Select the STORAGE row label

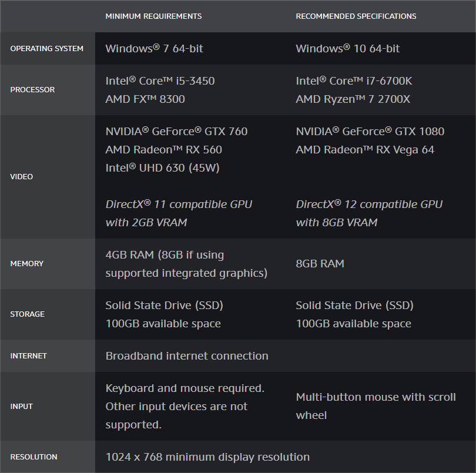click(27, 314)
